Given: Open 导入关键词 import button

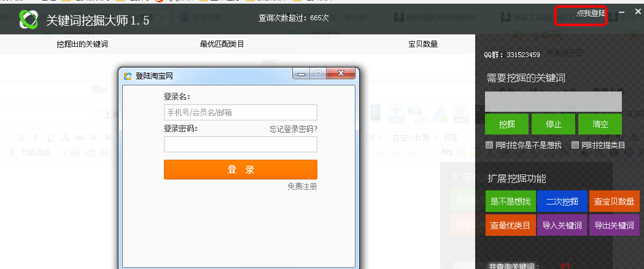Looking at the screenshot, I should click(x=562, y=225).
